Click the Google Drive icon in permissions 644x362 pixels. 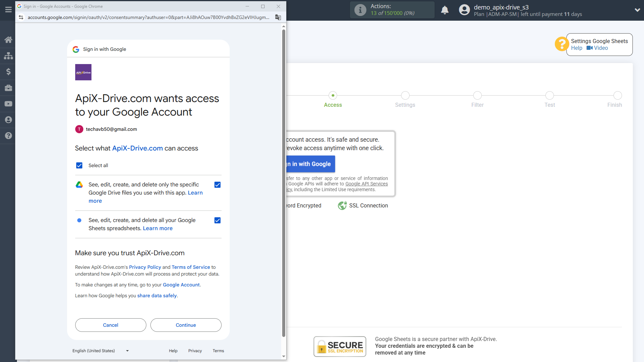[79, 185]
